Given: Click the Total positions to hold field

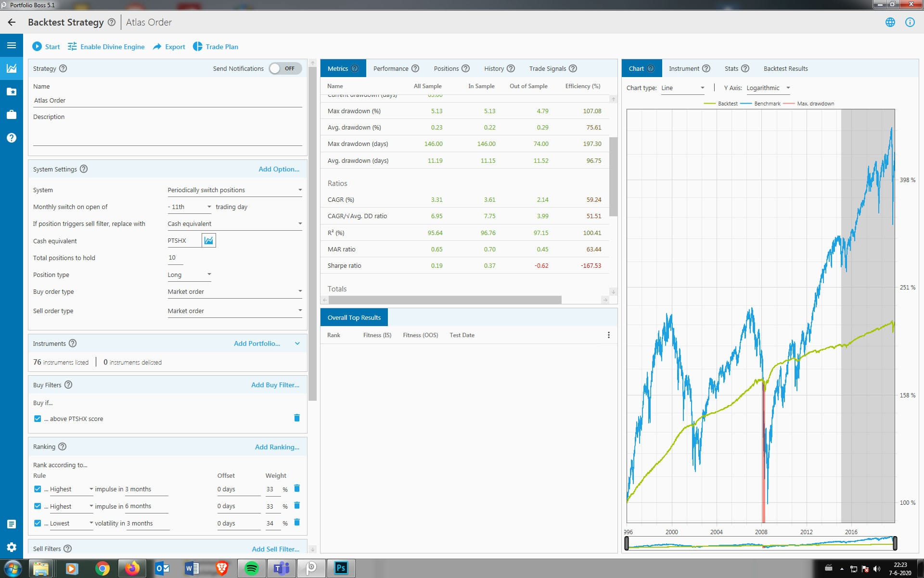Looking at the screenshot, I should [x=175, y=258].
